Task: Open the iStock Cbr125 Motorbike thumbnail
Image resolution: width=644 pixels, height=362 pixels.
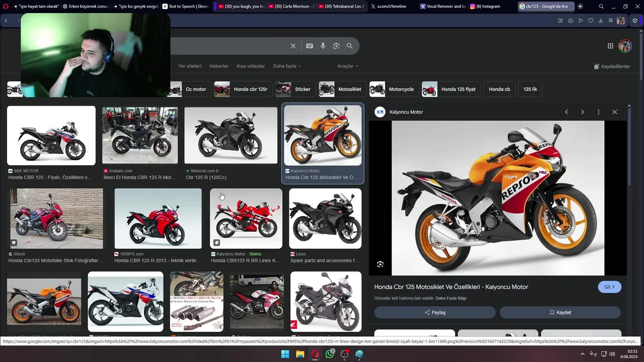Action: 56,218
